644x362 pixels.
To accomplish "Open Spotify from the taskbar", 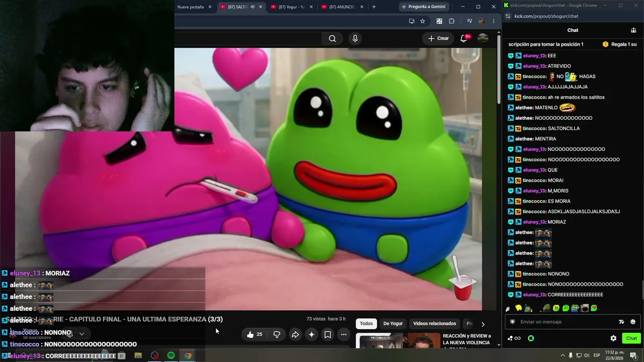I will pyautogui.click(x=171, y=355).
